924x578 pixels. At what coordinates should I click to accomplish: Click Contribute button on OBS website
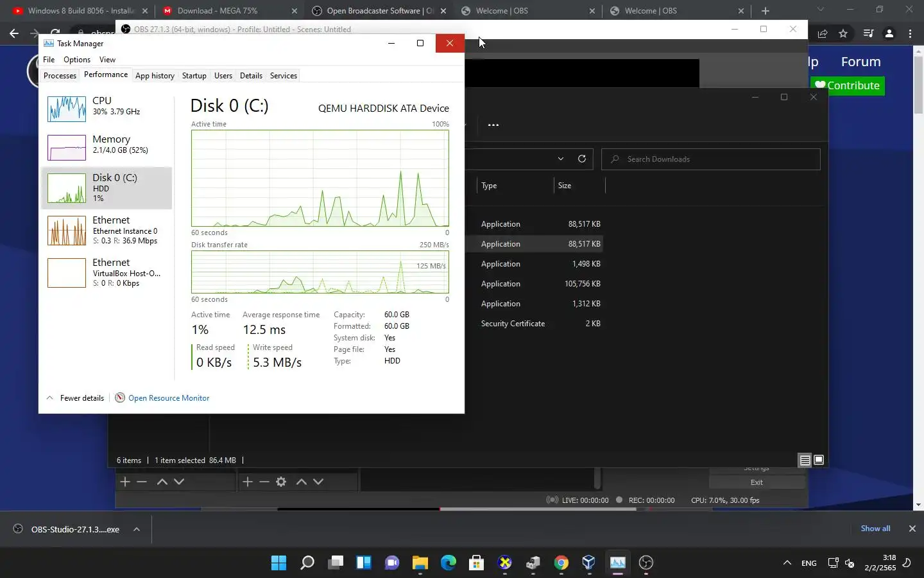pos(848,85)
